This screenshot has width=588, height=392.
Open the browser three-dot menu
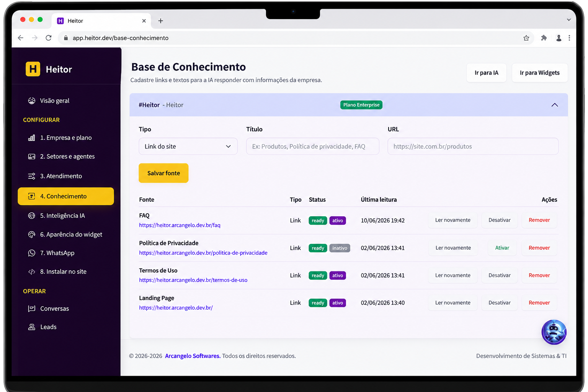[x=569, y=38]
